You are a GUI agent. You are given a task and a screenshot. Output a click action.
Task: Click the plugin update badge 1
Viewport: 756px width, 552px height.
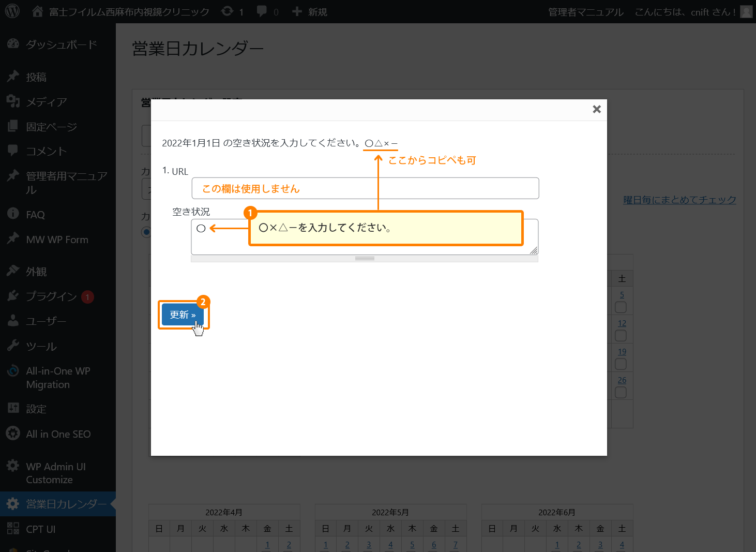pyautogui.click(x=88, y=297)
